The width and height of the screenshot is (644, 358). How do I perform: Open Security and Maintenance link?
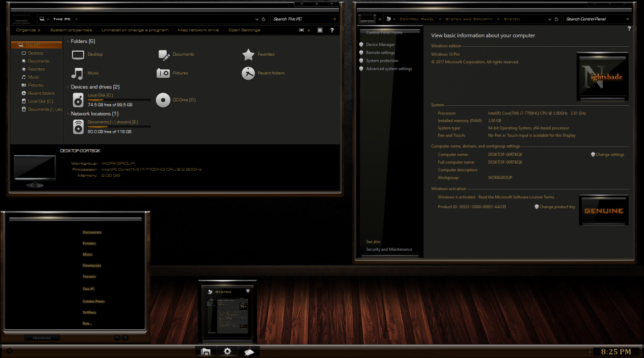[x=389, y=249]
